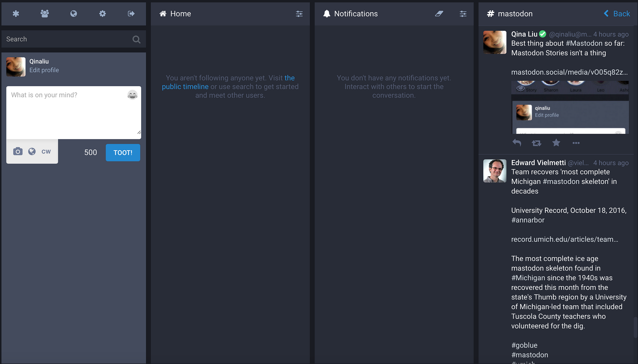Image resolution: width=638 pixels, height=364 pixels.
Task: Click the public timeline hyperlink
Action: coord(185,86)
